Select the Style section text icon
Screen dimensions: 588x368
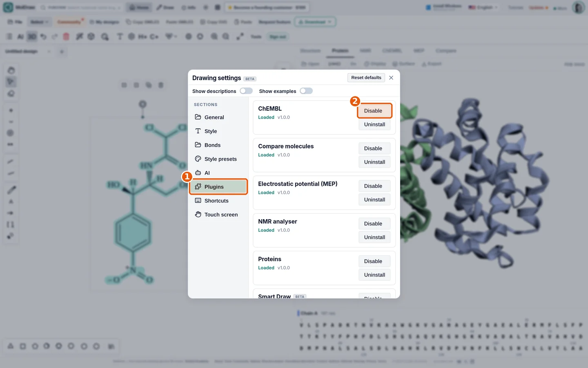(x=198, y=131)
